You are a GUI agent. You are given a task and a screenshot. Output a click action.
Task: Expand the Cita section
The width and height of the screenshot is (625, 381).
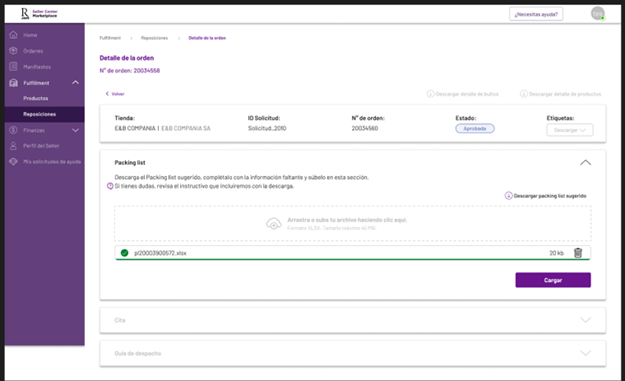click(585, 320)
